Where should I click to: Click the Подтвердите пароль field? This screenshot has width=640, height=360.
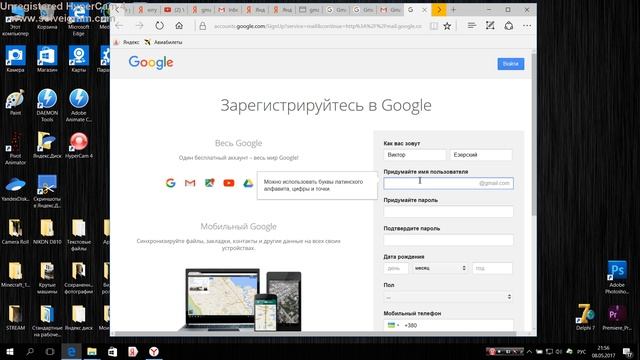[448, 240]
